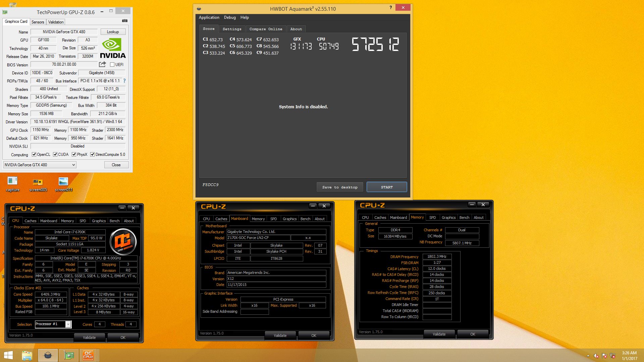This screenshot has height=362, width=644.
Task: Open Caches tab in left CPU-Z window
Action: pyautogui.click(x=30, y=221)
